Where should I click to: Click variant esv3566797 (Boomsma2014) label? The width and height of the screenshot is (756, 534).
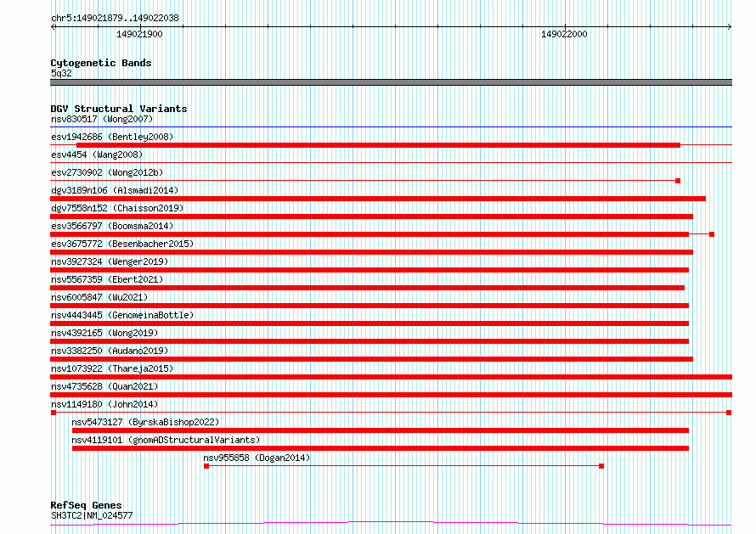pos(112,226)
